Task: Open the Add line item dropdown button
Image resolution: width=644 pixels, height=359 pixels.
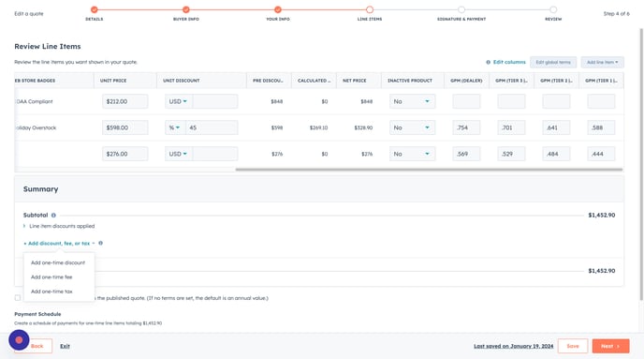Action: (602, 62)
